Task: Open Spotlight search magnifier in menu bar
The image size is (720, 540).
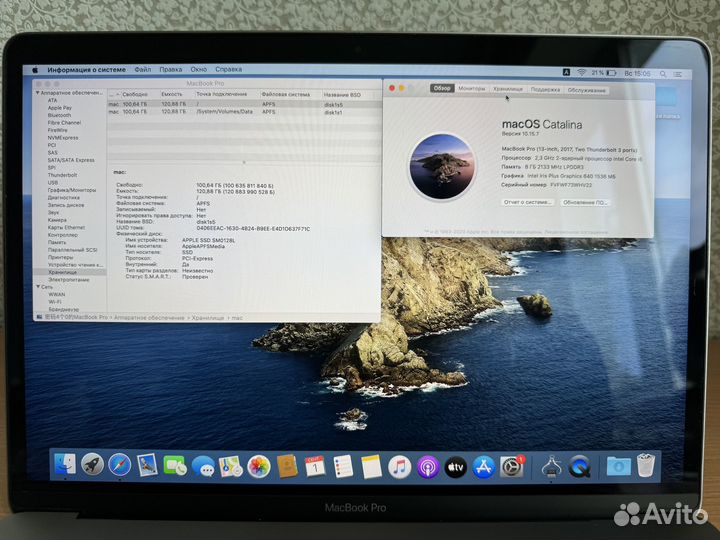Action: click(663, 74)
